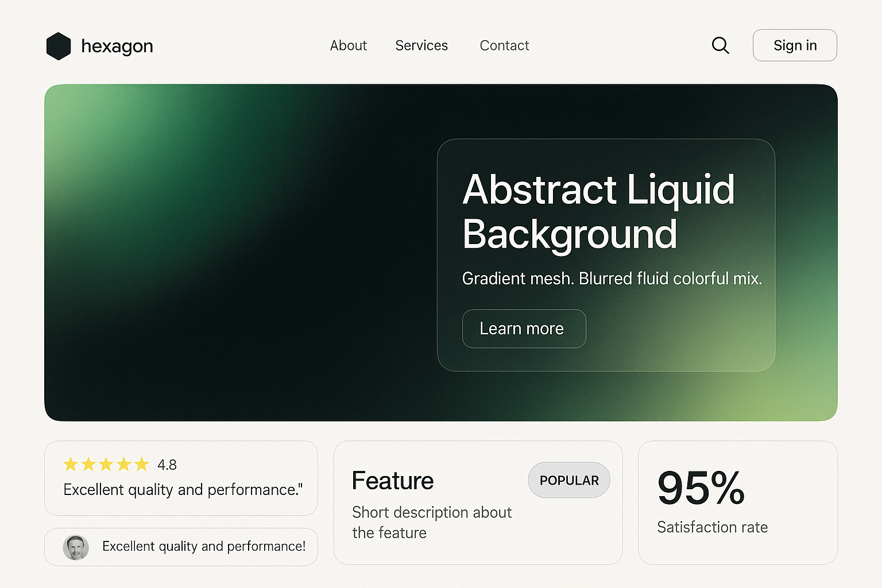Click the 95% satisfaction statistic

point(701,488)
